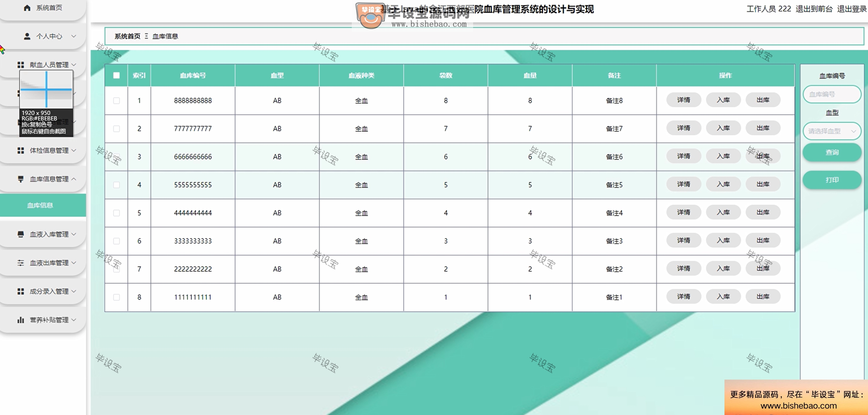
Task: Click the icon beside 血库信息管理
Action: pos(21,179)
